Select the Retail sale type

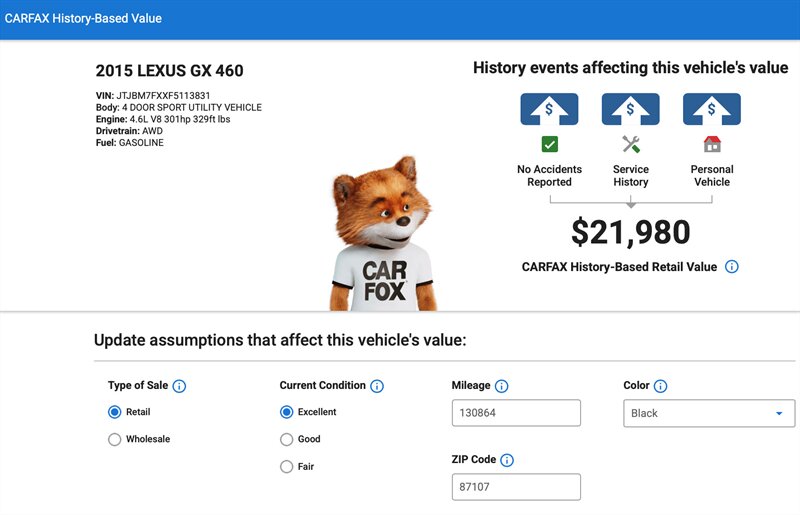point(115,412)
